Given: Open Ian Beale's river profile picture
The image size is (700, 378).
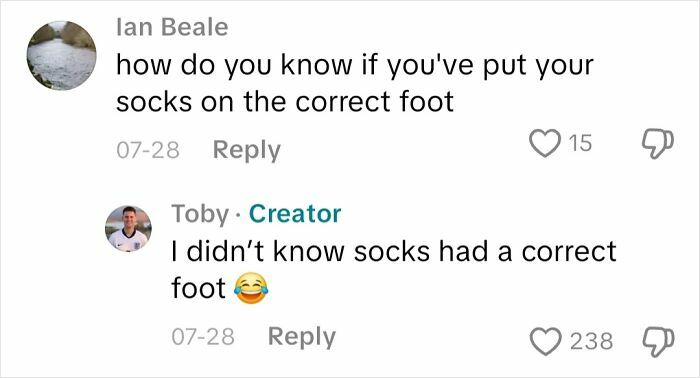Looking at the screenshot, I should click(x=62, y=55).
